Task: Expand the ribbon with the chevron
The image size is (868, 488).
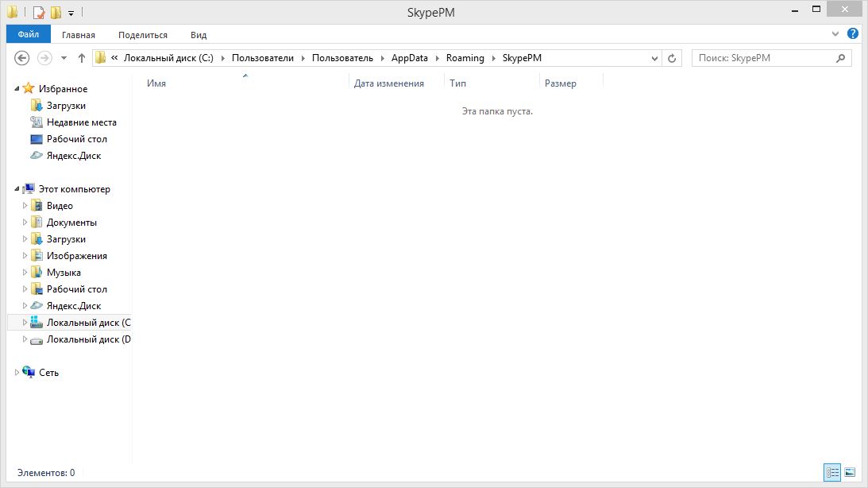Action: 835,34
